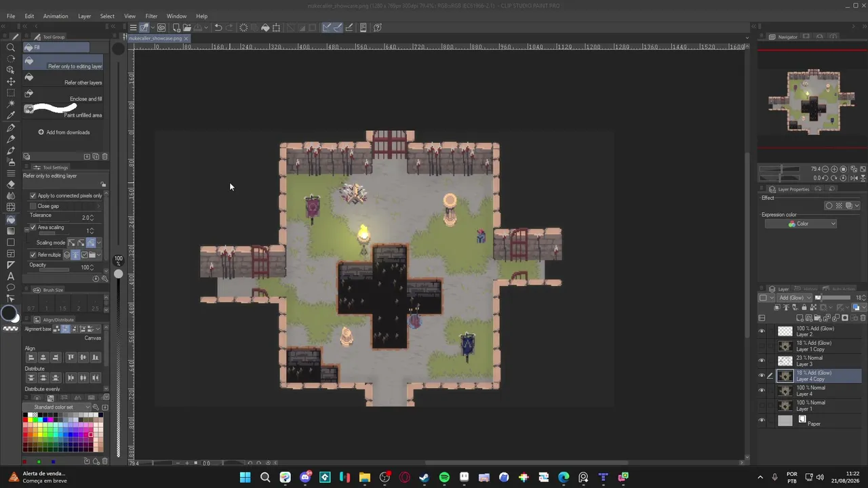Expand the Close gap setting arrow

(x=98, y=206)
